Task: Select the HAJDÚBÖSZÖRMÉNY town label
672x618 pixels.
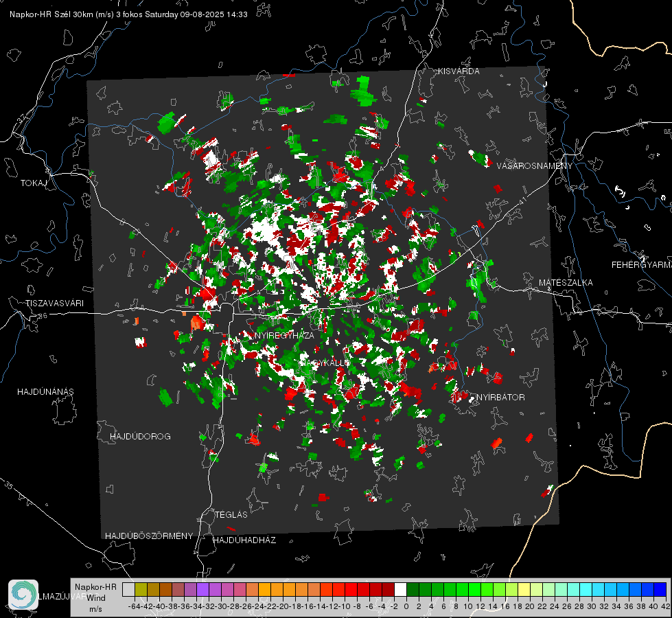Action: click(149, 536)
